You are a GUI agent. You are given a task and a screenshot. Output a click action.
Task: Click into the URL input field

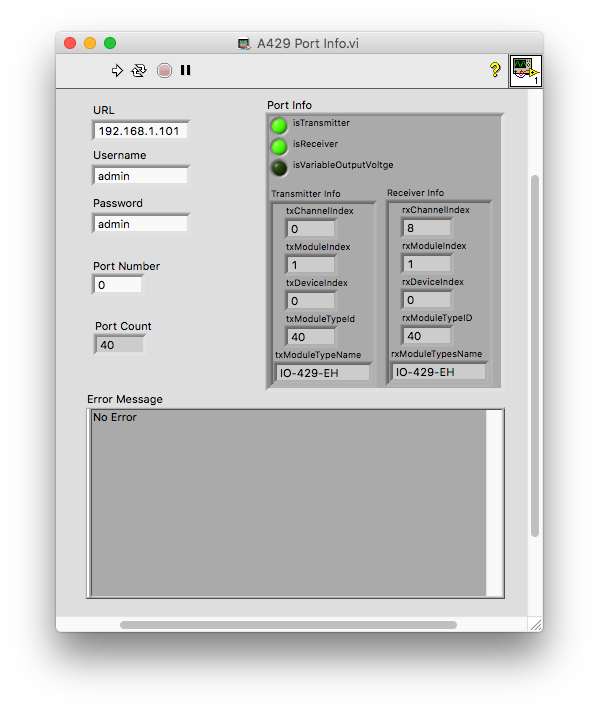141,131
